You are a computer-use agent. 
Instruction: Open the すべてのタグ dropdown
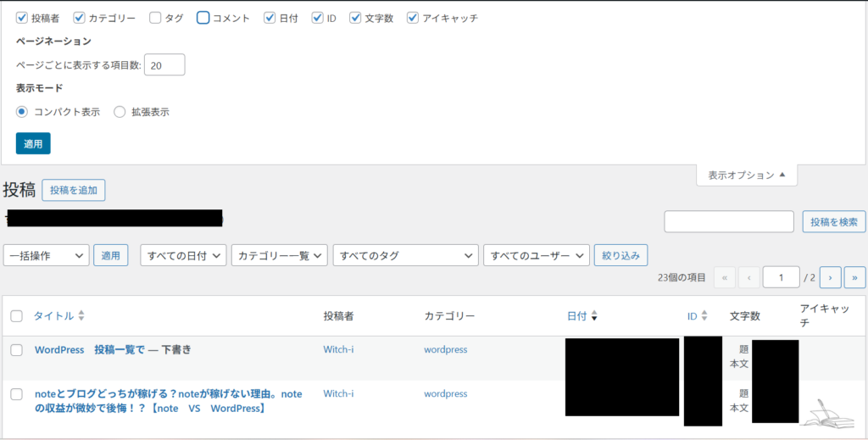(406, 255)
